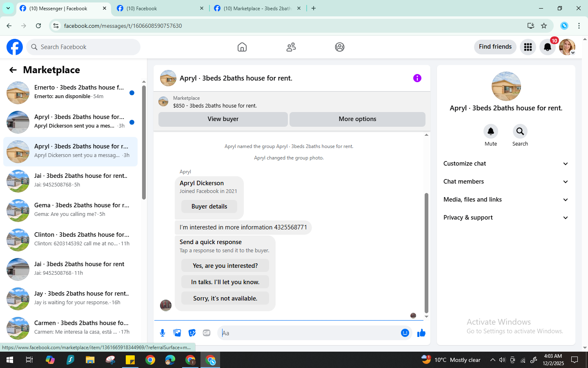Send 'In talks. I'll let you know.' response
588x368 pixels.
(225, 282)
